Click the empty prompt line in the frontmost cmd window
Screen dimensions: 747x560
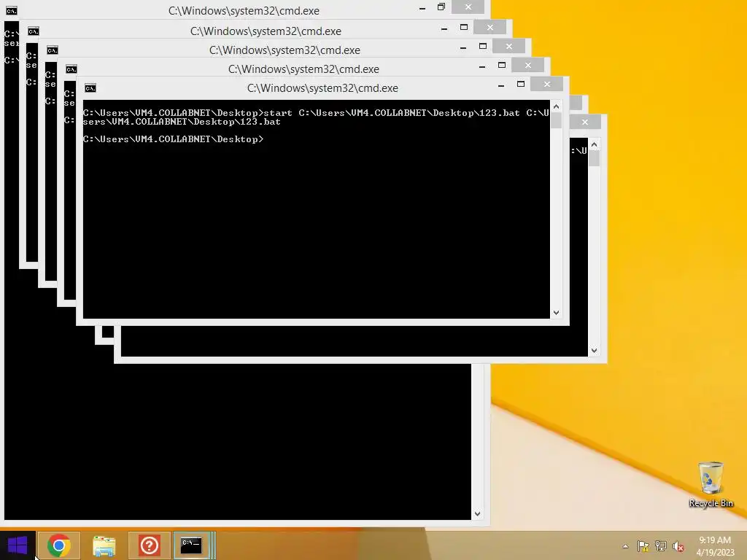(x=173, y=139)
